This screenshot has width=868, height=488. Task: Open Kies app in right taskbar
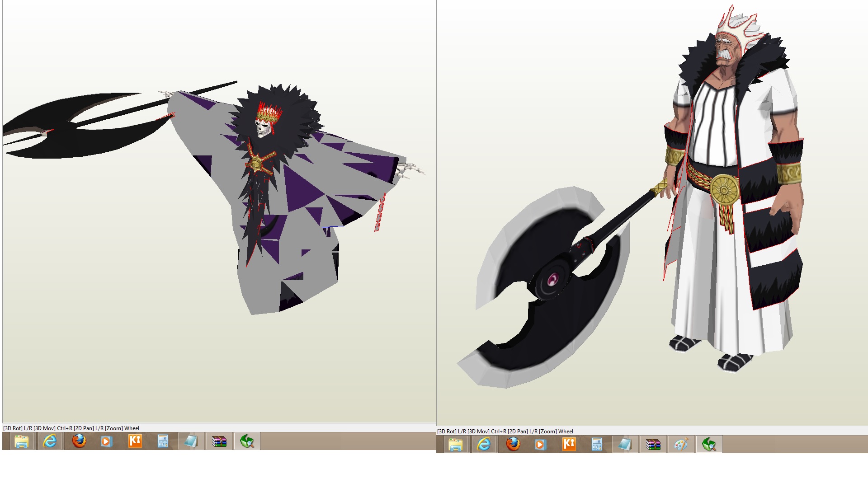pyautogui.click(x=569, y=445)
